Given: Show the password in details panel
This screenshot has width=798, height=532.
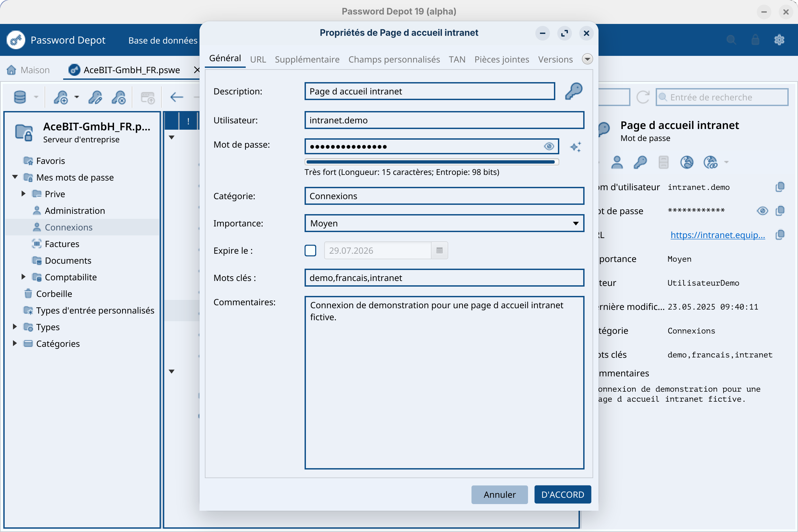Looking at the screenshot, I should 762,211.
